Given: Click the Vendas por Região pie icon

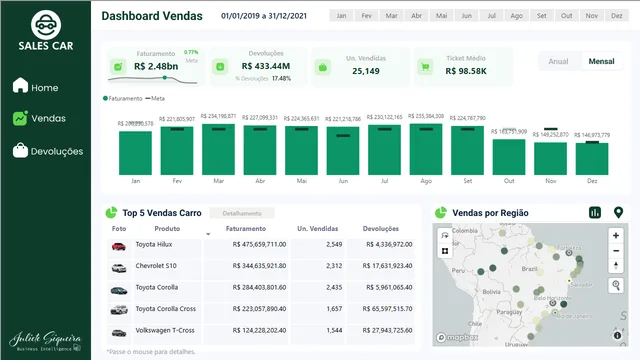Looking at the screenshot, I should (441, 213).
